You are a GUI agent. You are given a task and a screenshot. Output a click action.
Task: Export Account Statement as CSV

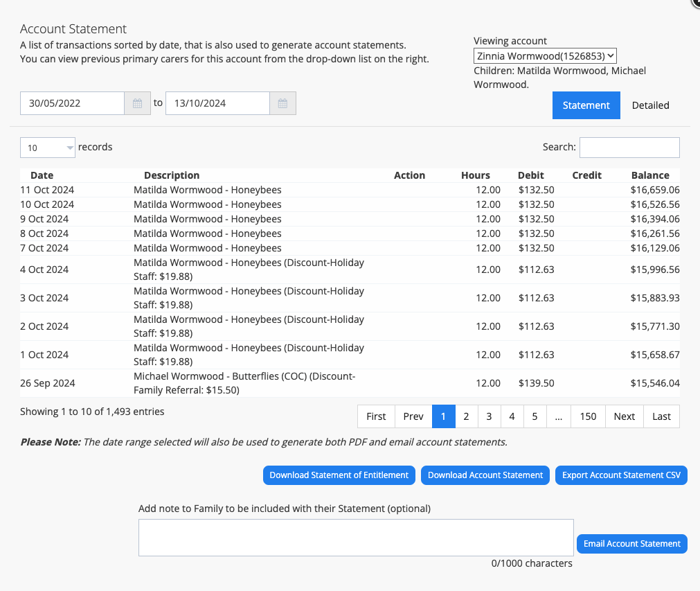click(x=620, y=475)
